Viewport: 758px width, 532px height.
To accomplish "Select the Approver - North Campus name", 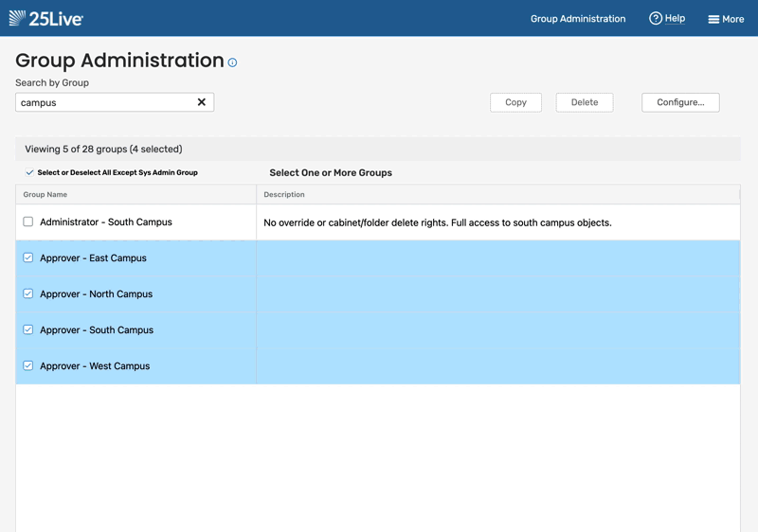I will point(97,294).
